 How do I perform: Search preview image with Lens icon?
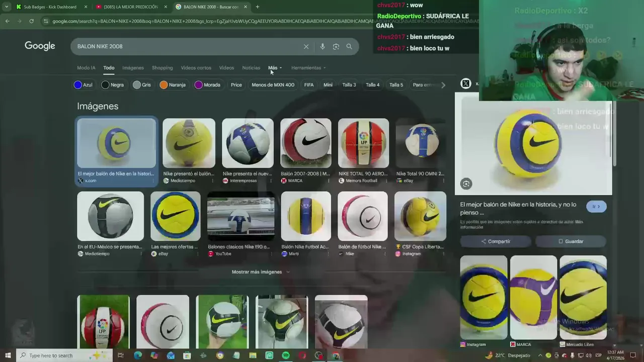[x=466, y=184]
